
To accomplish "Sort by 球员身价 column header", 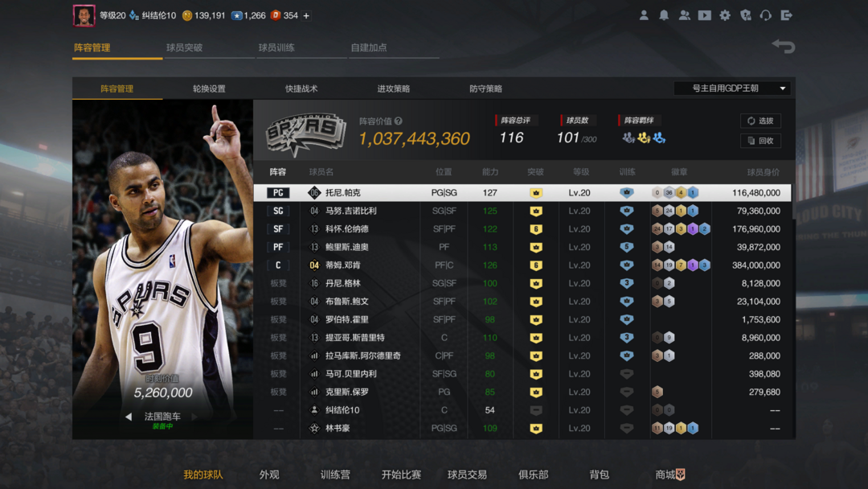I will pos(763,172).
